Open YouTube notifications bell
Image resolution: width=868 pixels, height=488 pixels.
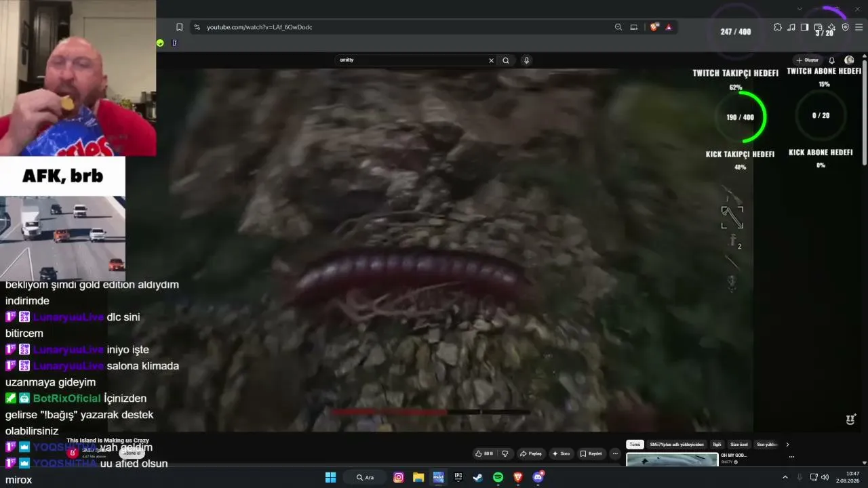click(832, 60)
